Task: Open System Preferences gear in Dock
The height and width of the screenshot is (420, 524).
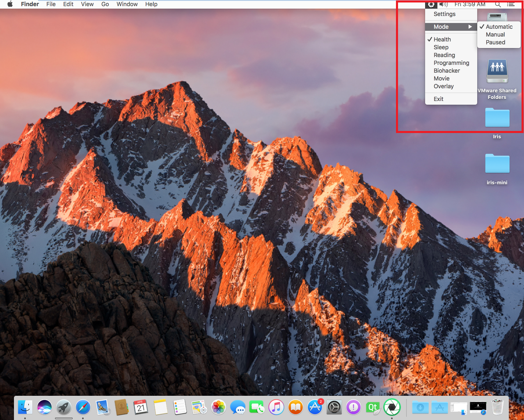Action: (334, 407)
